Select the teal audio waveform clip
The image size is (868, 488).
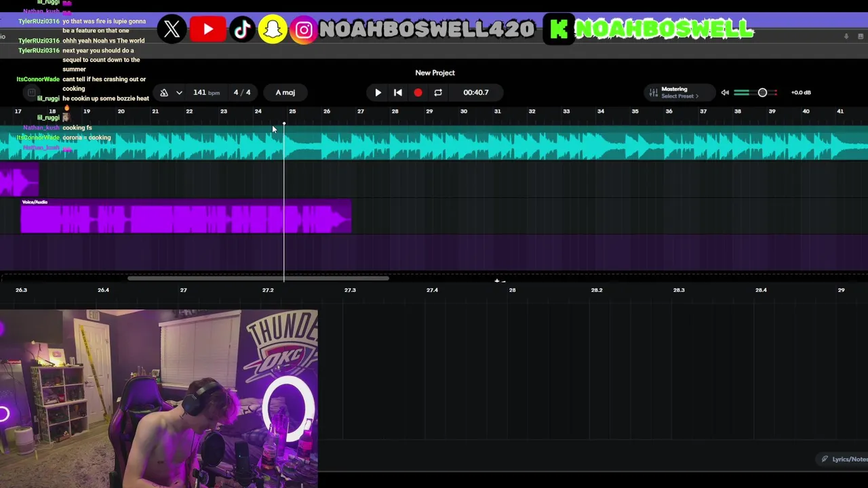pos(434,144)
